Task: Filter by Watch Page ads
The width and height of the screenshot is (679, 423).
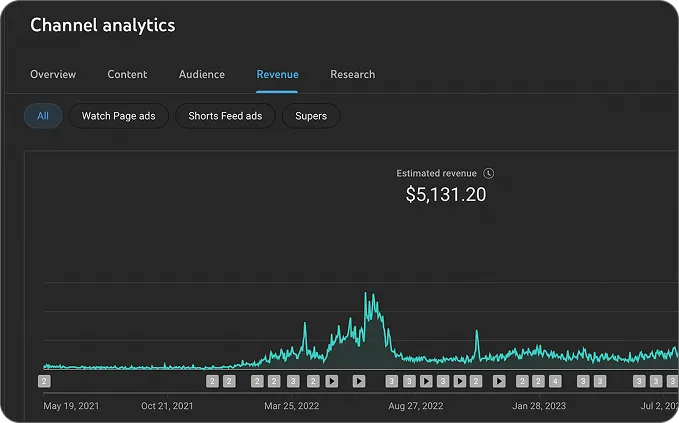Action: (x=119, y=116)
